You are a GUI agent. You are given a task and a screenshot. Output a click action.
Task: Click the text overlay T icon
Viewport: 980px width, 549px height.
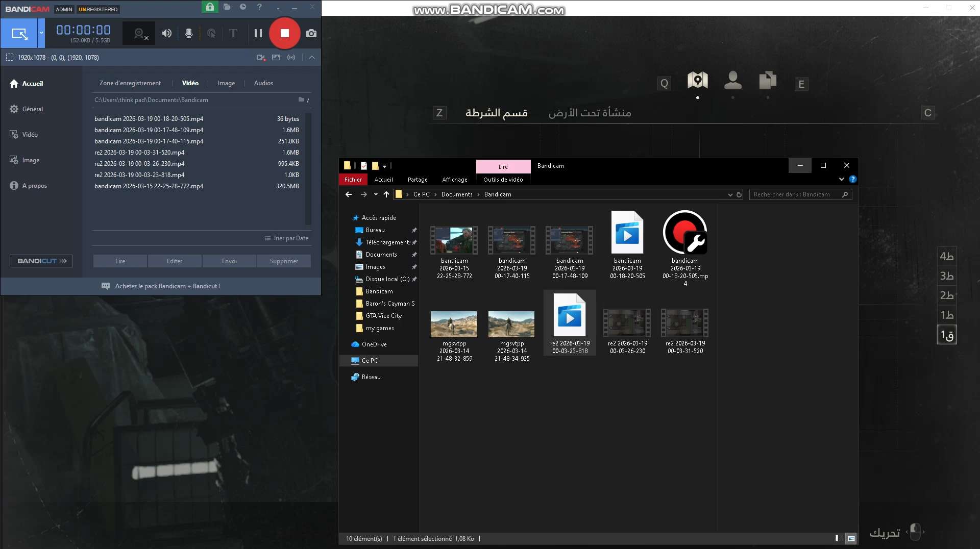coord(233,33)
